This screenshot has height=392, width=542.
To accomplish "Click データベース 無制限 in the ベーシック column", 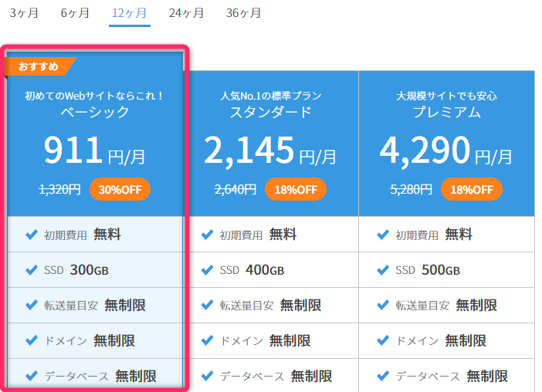I will pyautogui.click(x=100, y=376).
